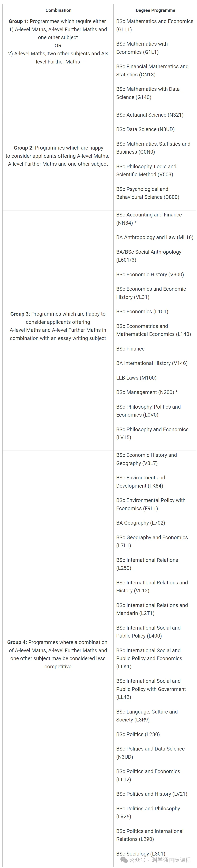This screenshot has height=868, width=197.
Task: Click the Group 1 combination description
Action: click(58, 42)
